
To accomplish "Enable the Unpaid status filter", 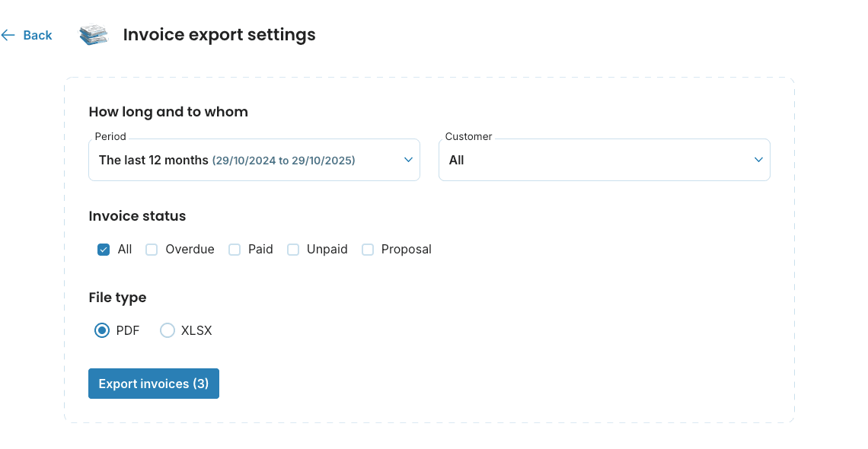I will click(293, 249).
